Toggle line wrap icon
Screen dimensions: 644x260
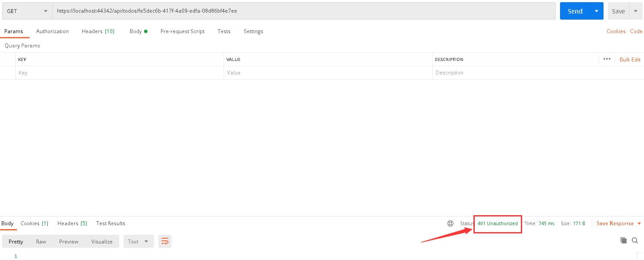tap(165, 241)
